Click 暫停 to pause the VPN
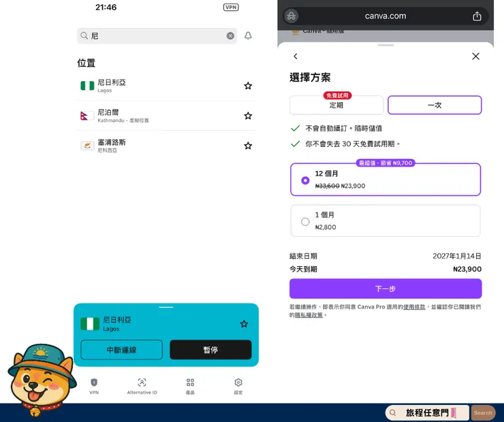The height and width of the screenshot is (422, 504). click(x=210, y=350)
